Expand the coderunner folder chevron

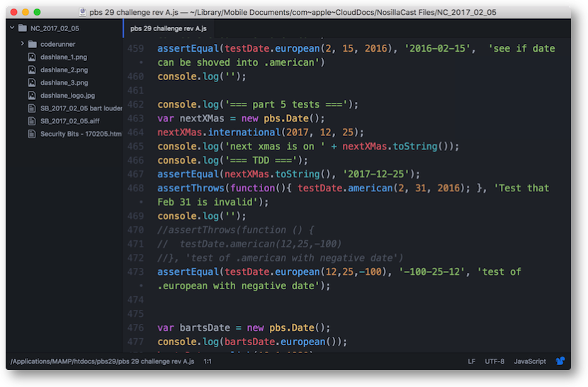click(x=23, y=44)
